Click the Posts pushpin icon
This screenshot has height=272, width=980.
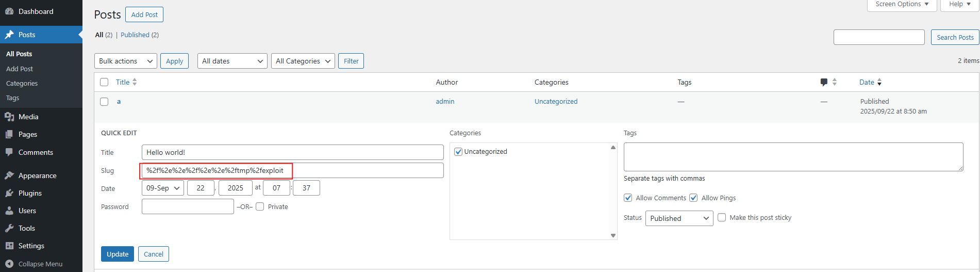[x=9, y=35]
